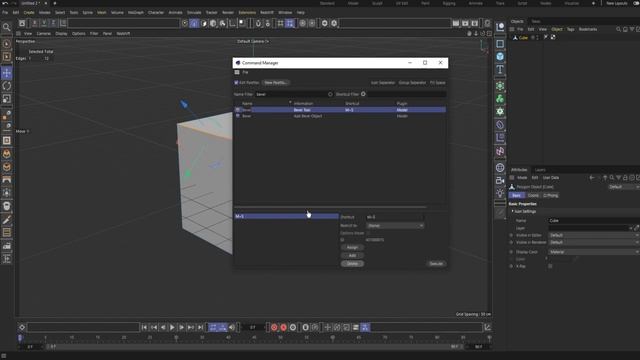Switch to the Layers tab
The width and height of the screenshot is (640, 360).
pyautogui.click(x=540, y=170)
